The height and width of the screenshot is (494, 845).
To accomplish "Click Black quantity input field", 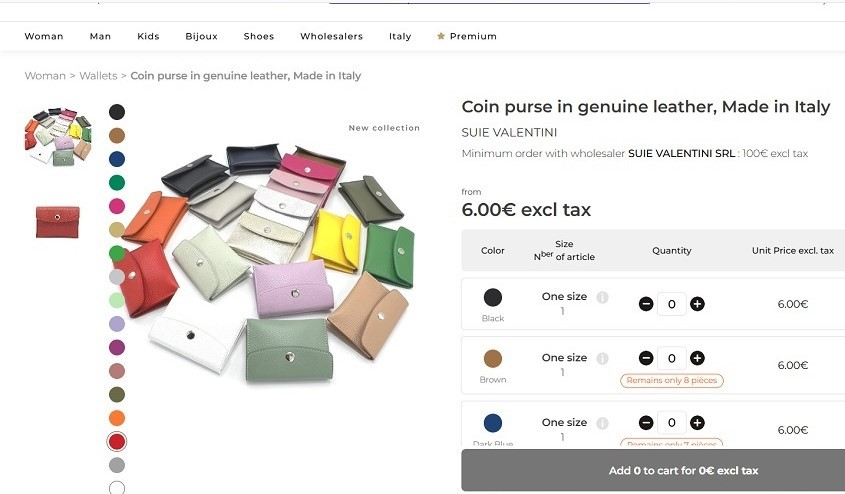I will pyautogui.click(x=671, y=304).
